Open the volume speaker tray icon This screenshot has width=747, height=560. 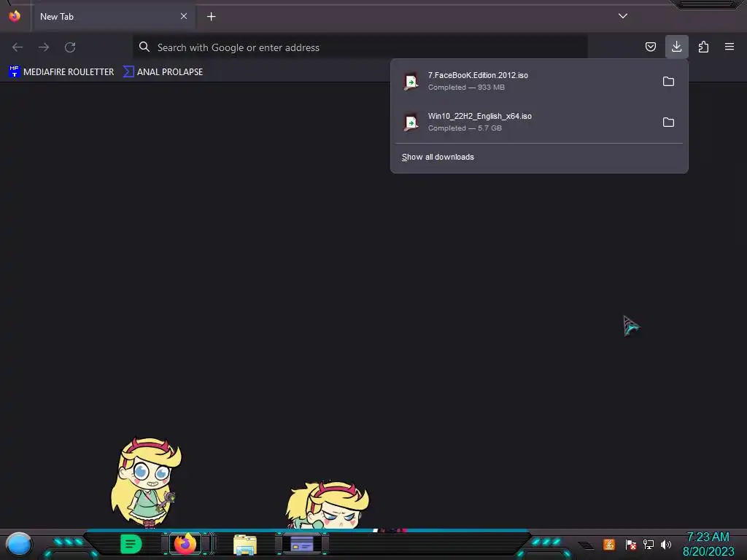(x=666, y=544)
